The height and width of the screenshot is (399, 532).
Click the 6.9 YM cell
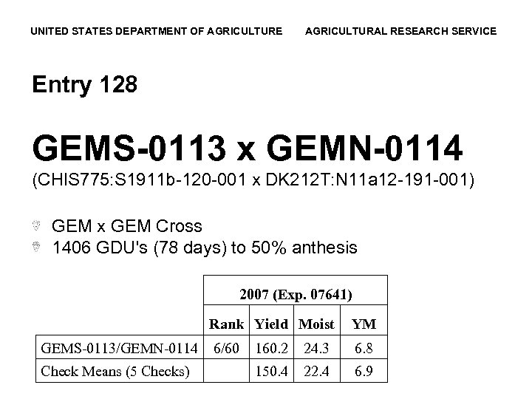pyautogui.click(x=364, y=369)
